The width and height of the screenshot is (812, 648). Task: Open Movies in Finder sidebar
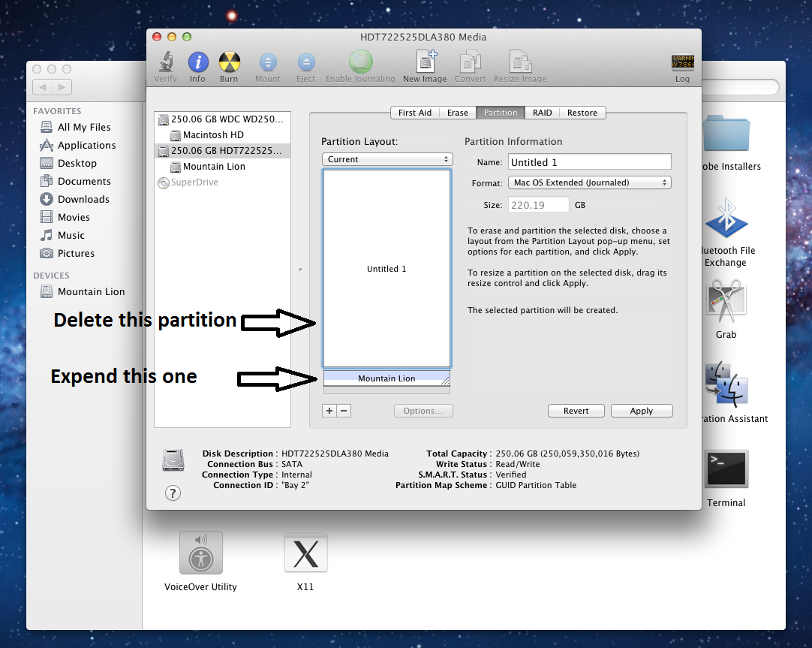[x=84, y=217]
